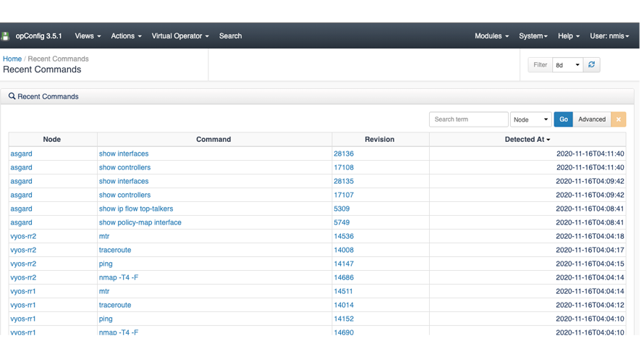
Task: Sort by the Command column header
Action: click(213, 139)
